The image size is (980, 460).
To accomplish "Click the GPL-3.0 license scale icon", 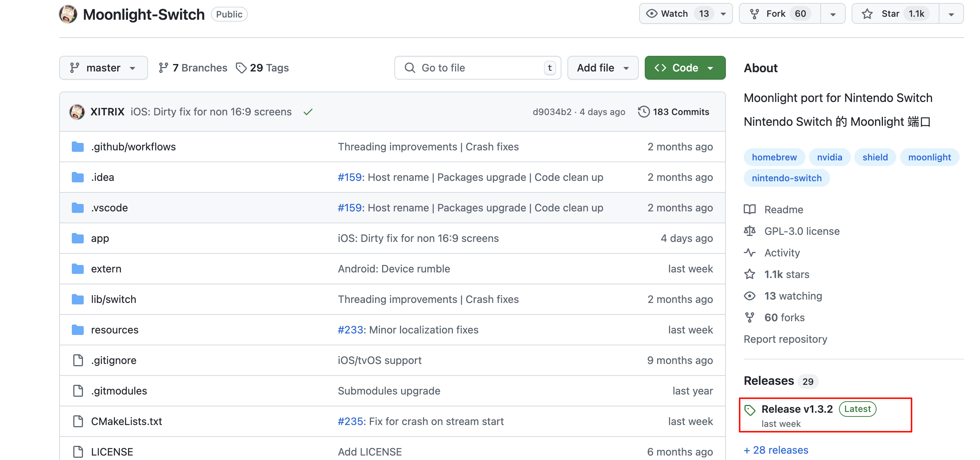I will click(x=750, y=231).
